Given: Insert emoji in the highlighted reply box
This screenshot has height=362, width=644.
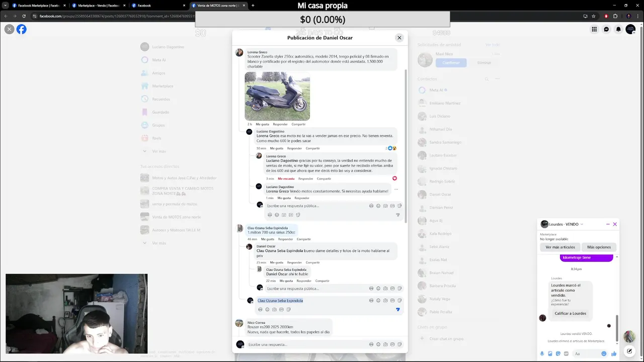Looking at the screenshot, I should 267,309.
